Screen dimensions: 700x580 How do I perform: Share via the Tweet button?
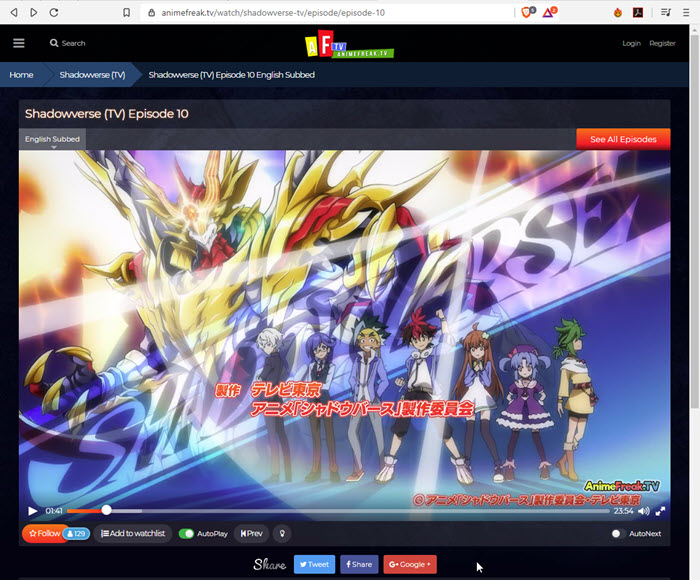click(314, 564)
